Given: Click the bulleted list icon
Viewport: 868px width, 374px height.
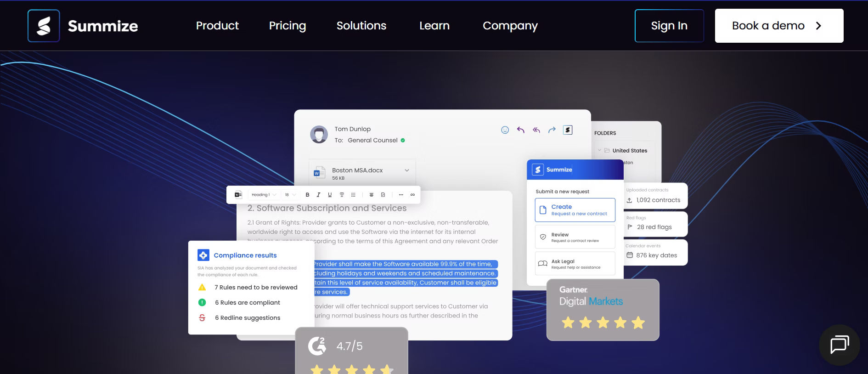Looking at the screenshot, I should [x=353, y=195].
